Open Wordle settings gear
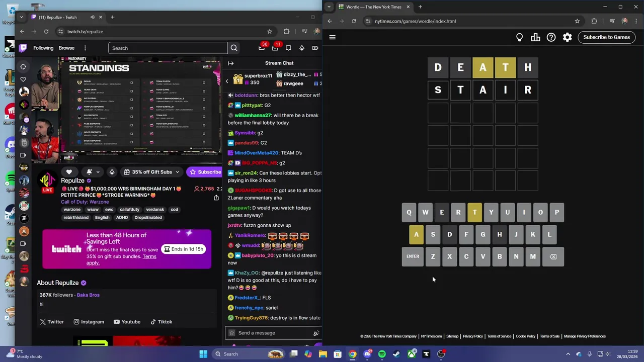644x362 pixels. click(568, 37)
